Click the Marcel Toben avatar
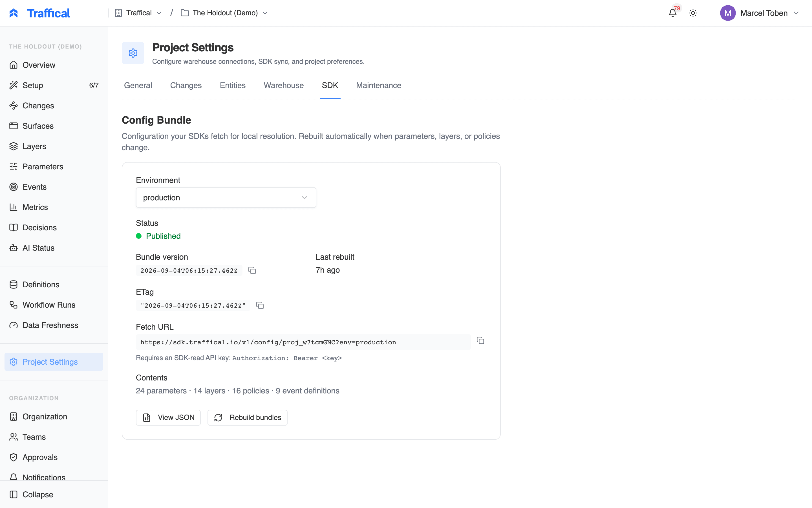Screen dimensions: 812x508 727,13
